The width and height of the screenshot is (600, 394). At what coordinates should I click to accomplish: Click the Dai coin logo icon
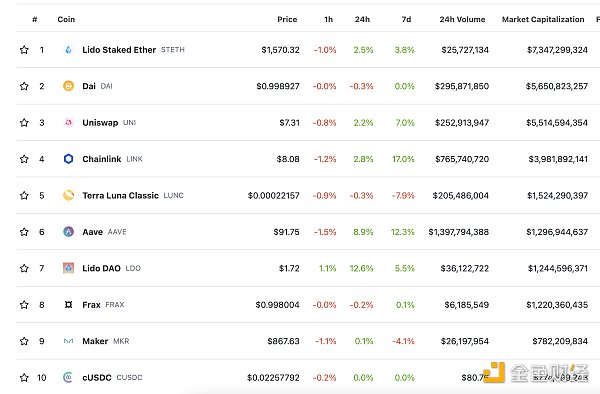[68, 86]
